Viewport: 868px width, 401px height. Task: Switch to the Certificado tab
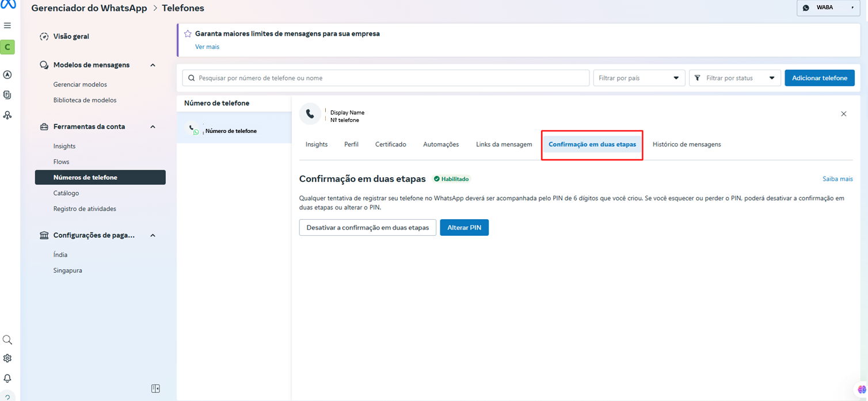(390, 144)
